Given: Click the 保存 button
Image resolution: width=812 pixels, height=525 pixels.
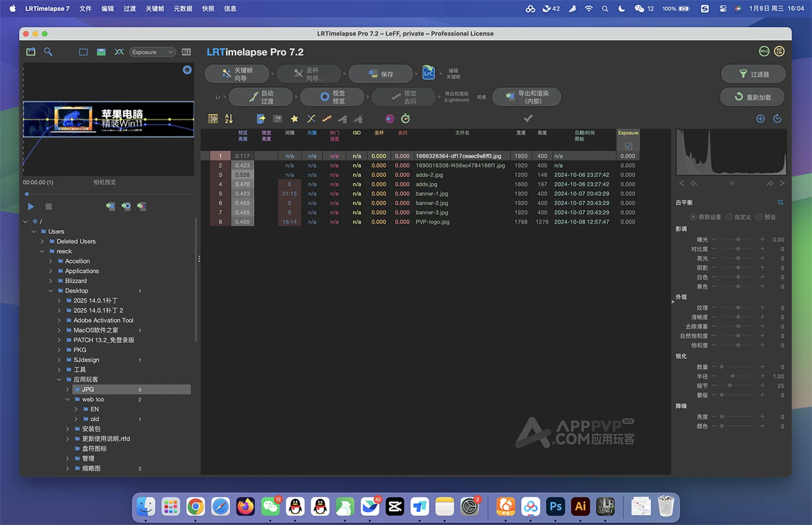Looking at the screenshot, I should tap(381, 74).
